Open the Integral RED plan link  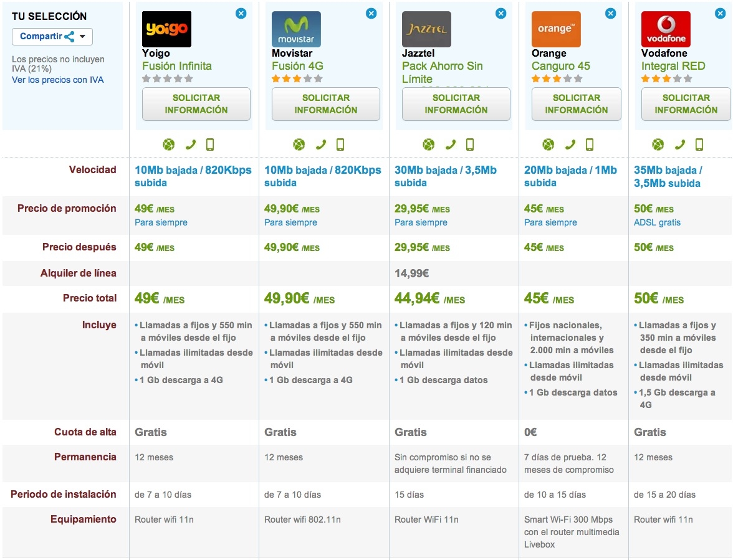click(673, 66)
